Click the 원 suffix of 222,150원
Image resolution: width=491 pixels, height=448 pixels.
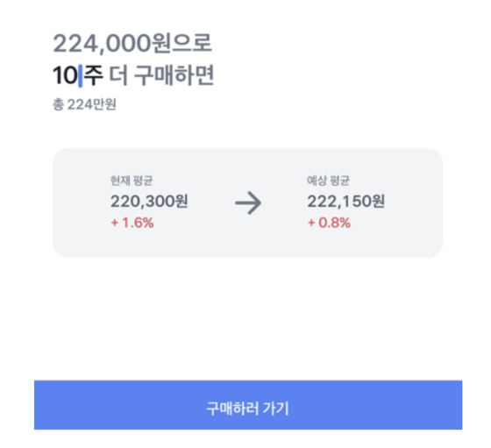376,201
